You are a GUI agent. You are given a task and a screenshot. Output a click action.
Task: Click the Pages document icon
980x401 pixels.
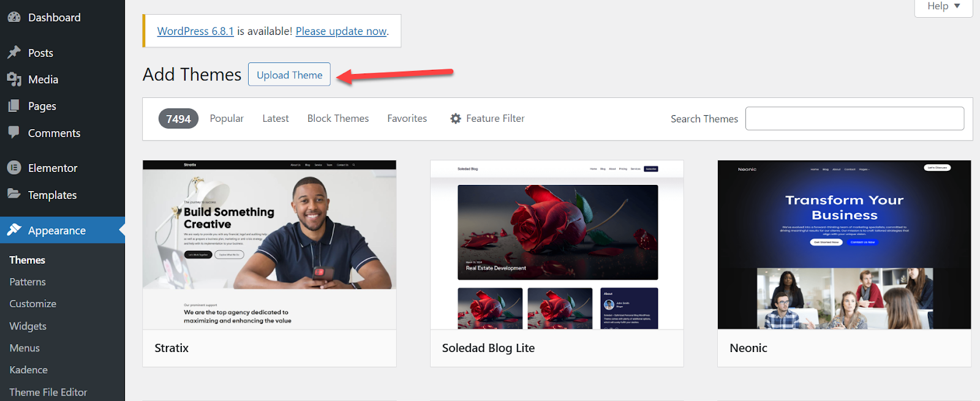click(14, 106)
